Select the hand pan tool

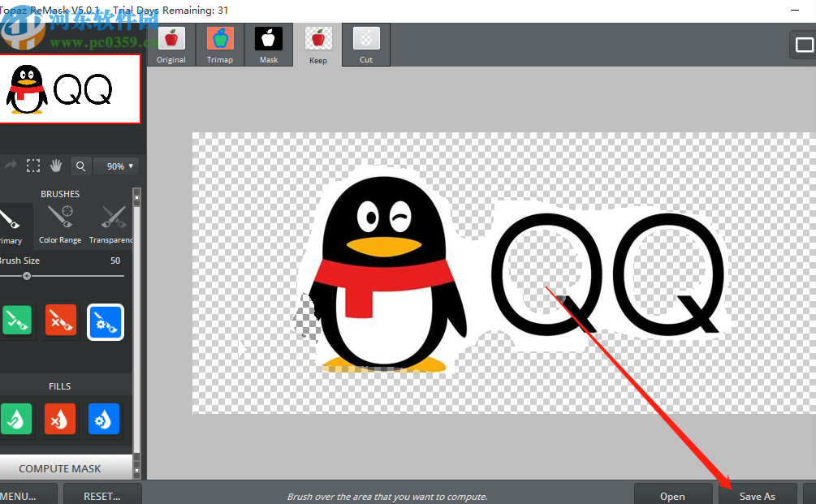point(56,166)
